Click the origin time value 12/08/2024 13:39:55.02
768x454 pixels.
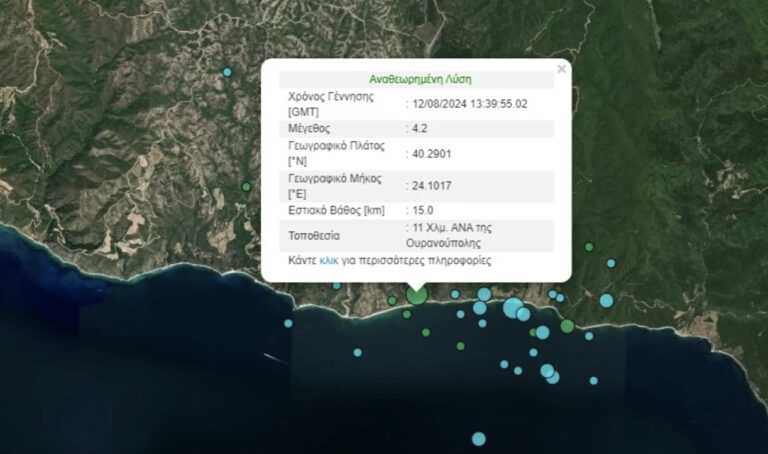tap(470, 104)
